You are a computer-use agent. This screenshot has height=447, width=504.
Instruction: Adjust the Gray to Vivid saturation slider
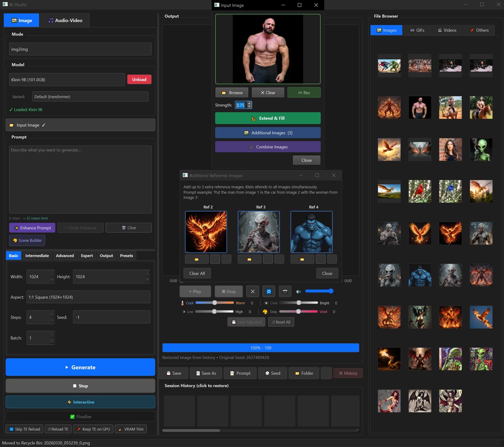click(299, 312)
